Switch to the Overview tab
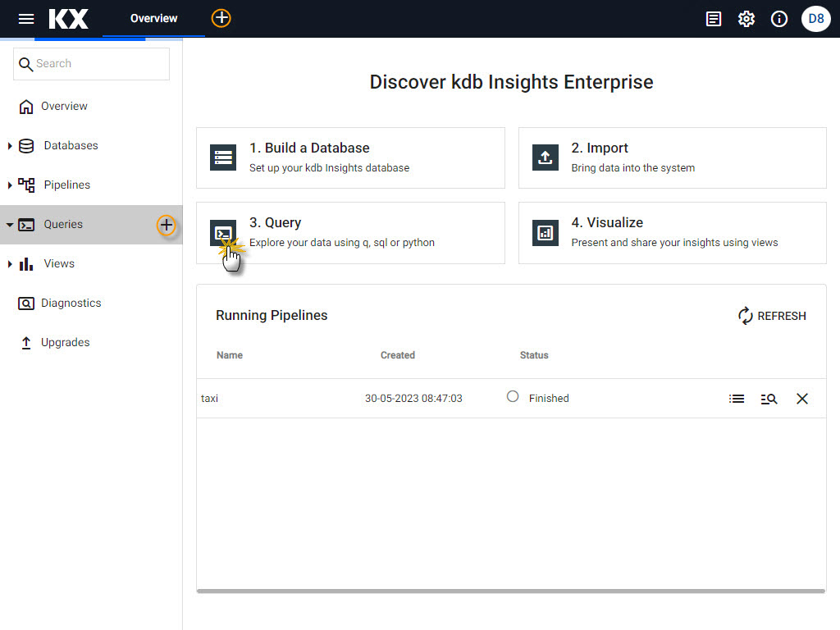The image size is (840, 630). tap(153, 18)
